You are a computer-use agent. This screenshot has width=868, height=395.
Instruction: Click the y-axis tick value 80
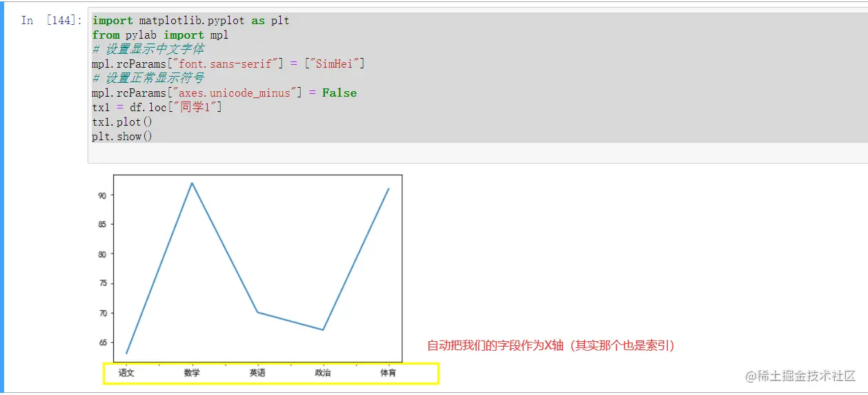tap(102, 254)
